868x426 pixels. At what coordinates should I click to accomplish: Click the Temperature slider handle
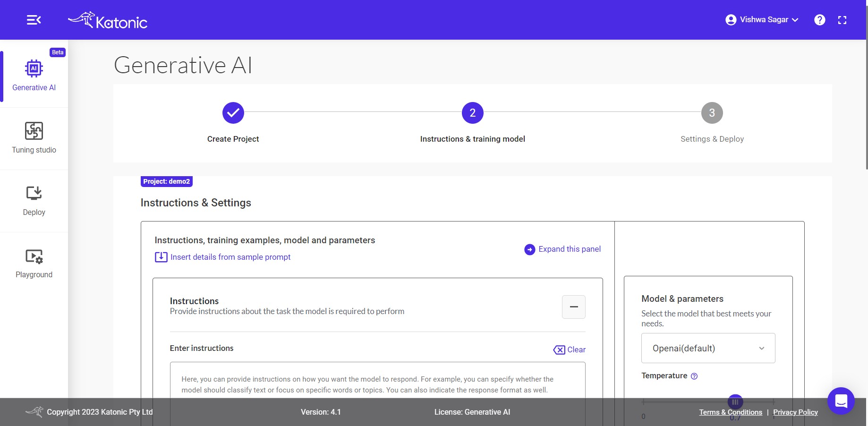735,402
